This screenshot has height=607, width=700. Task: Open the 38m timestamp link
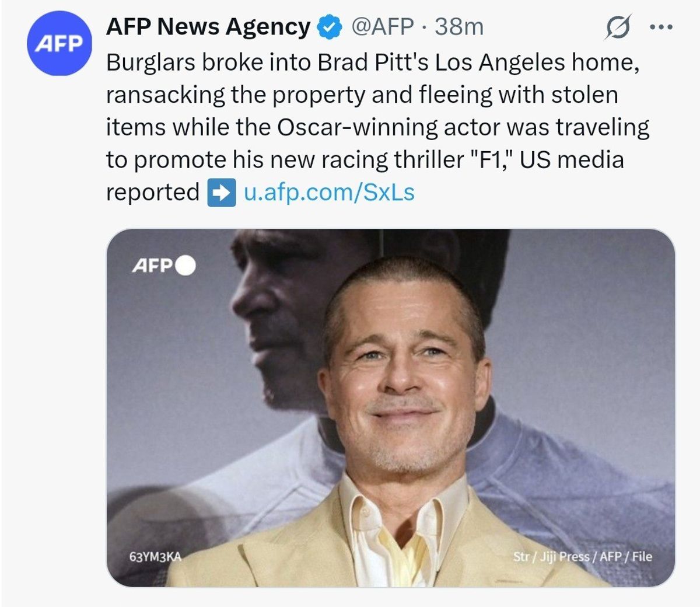pos(459,27)
